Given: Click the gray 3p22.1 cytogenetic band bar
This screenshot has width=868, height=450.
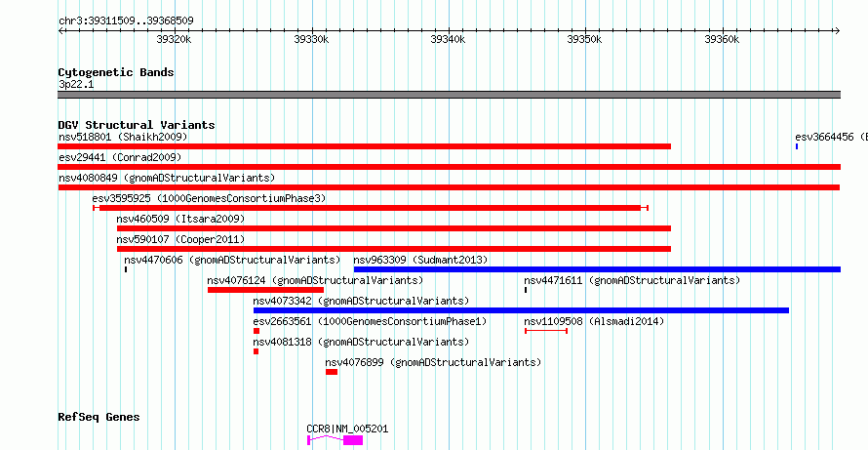Looking at the screenshot, I should click(x=449, y=95).
